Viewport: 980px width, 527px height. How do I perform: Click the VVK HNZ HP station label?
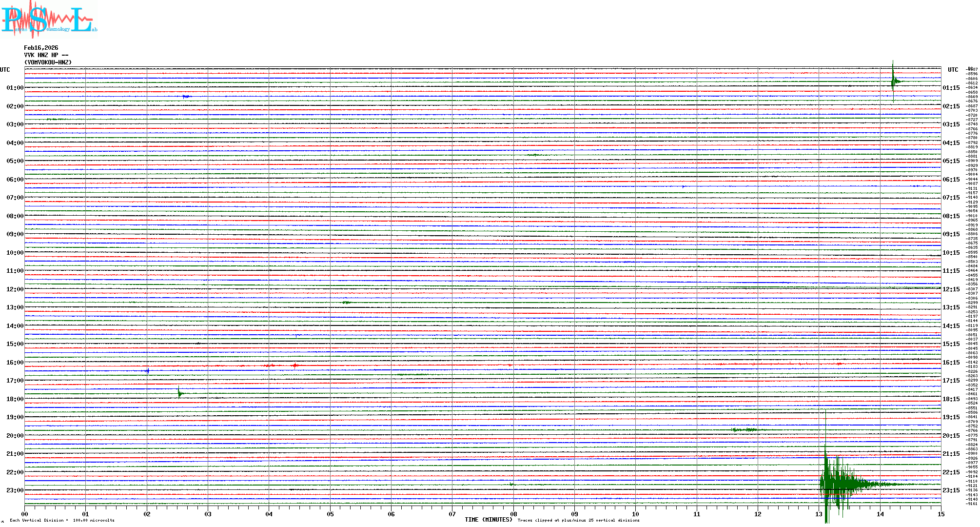[46, 55]
